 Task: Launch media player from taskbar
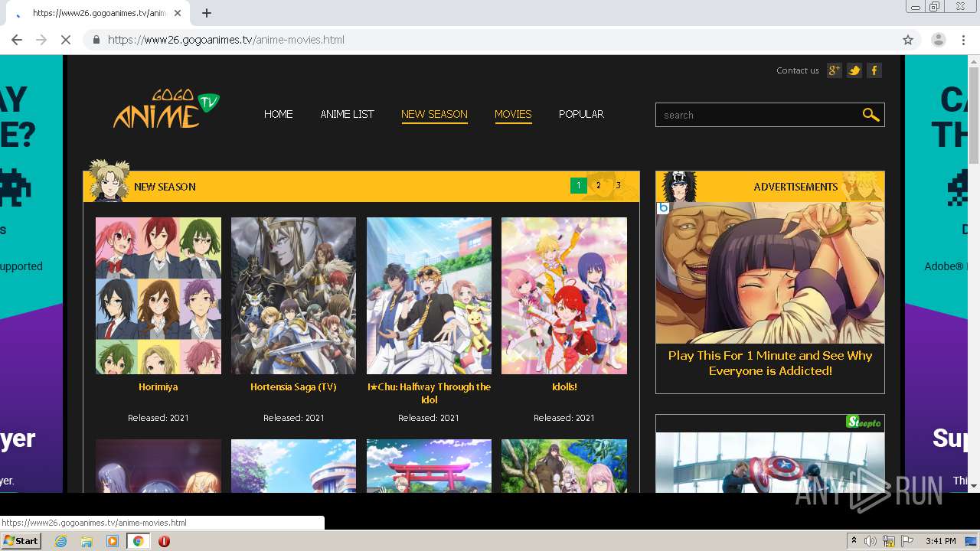click(113, 541)
